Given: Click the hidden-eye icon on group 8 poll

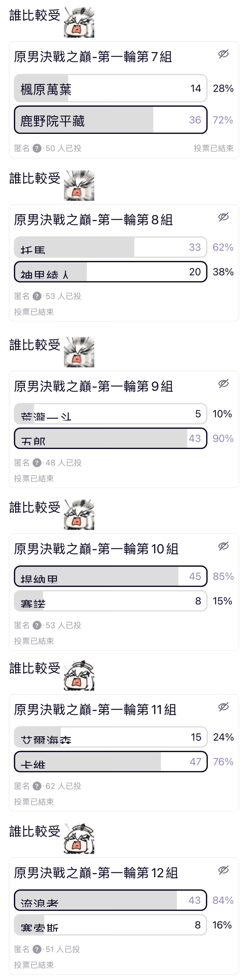Looking at the screenshot, I should (223, 217).
